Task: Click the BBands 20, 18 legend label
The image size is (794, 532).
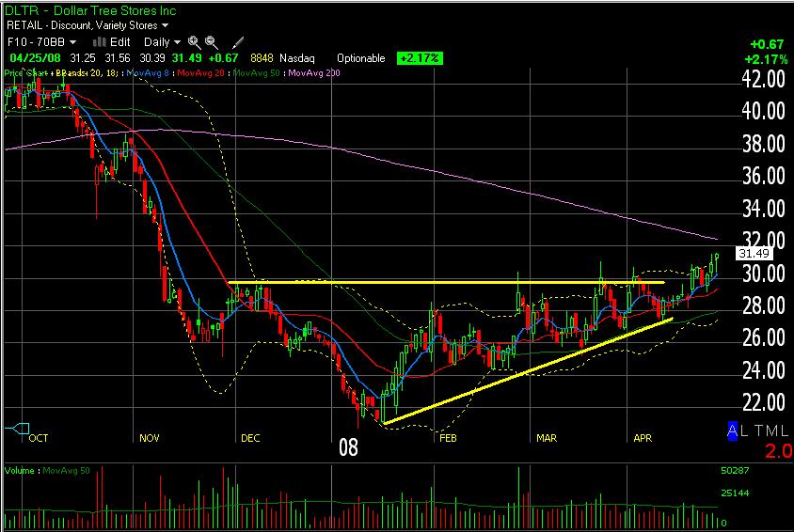Action: [87, 72]
